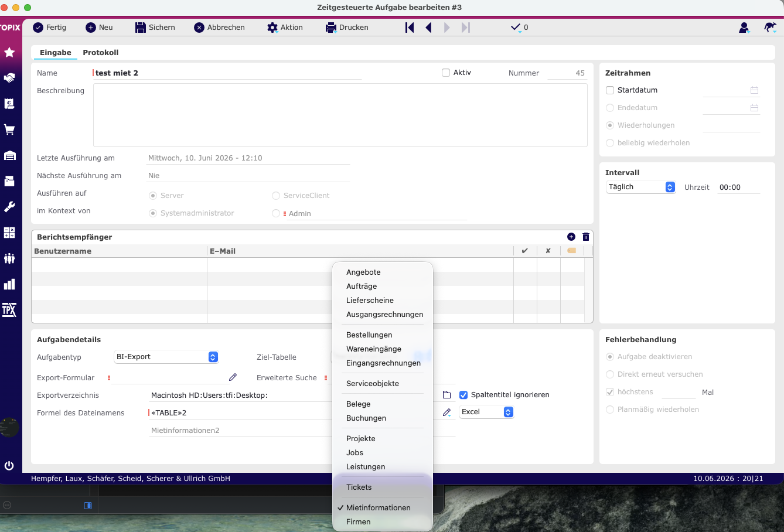784x532 pixels.
Task: Open the warehouse module in sidebar
Action: pyautogui.click(x=9, y=155)
